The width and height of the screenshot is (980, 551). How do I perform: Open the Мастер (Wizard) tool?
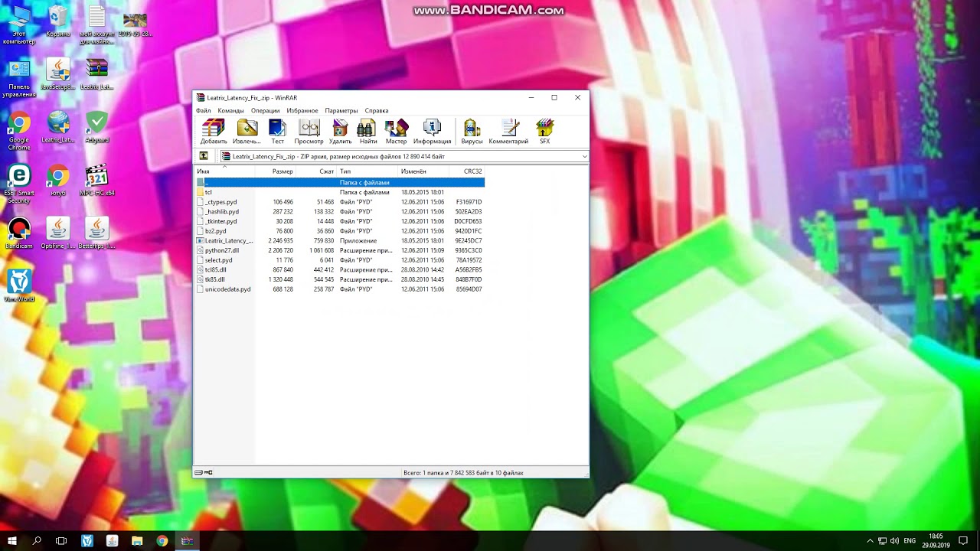point(396,132)
